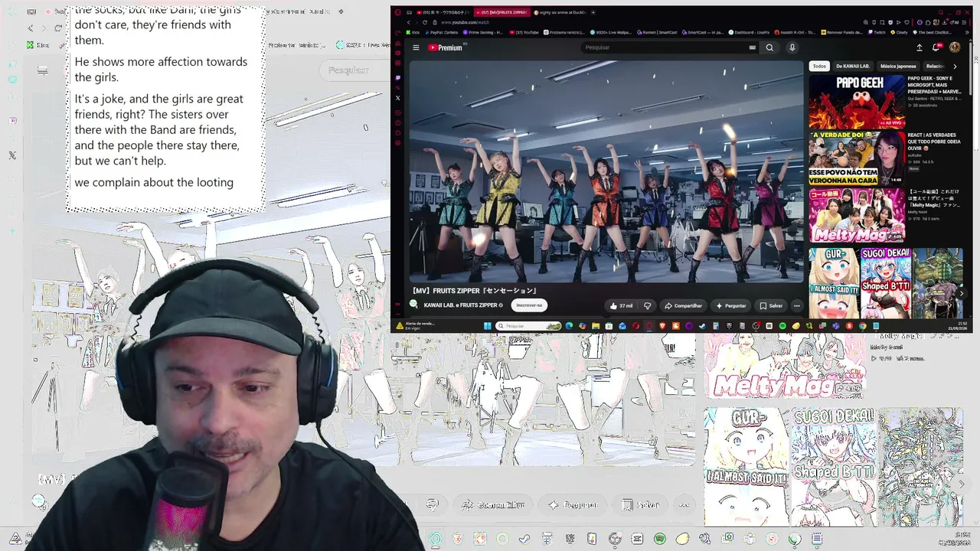
Task: Open the YouTube account avatar menu
Action: pyautogui.click(x=955, y=47)
